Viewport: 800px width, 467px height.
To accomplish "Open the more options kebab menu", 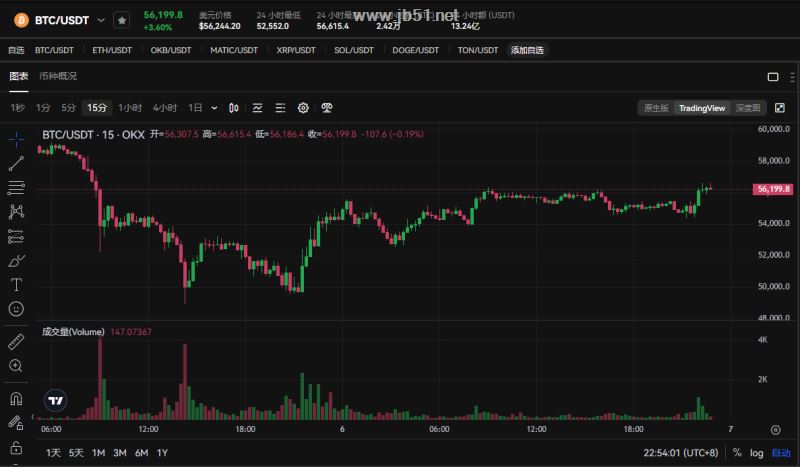I will pos(792,77).
